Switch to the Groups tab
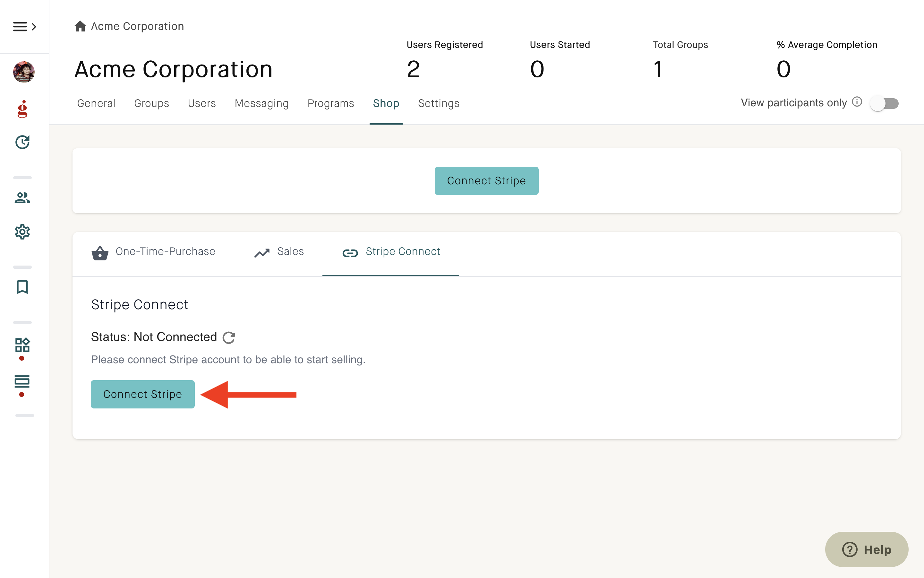Viewport: 924px width, 578px height. coord(151,103)
